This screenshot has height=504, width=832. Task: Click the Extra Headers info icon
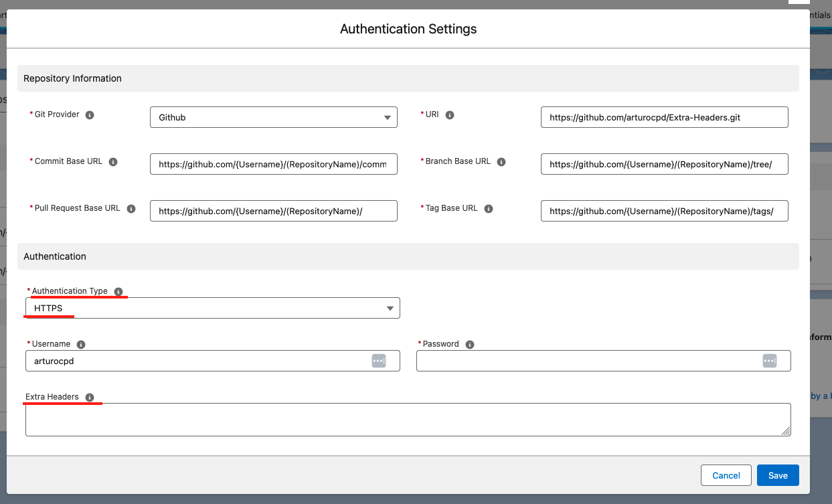(x=90, y=398)
